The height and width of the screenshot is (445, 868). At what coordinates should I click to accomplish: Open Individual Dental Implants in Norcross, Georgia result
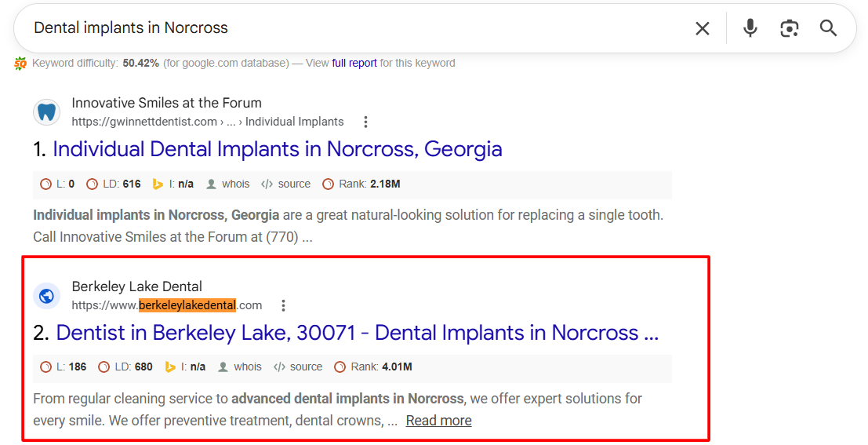[x=278, y=150]
